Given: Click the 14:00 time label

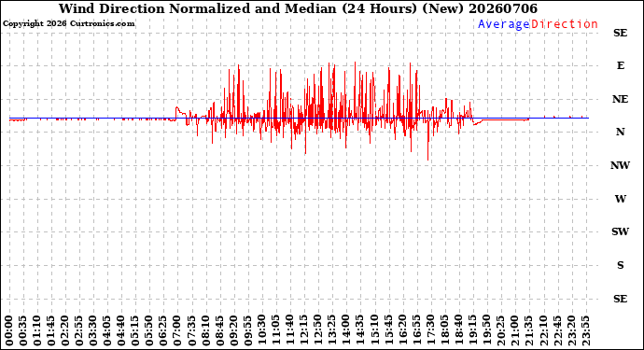Looking at the screenshot, I should (347, 331).
